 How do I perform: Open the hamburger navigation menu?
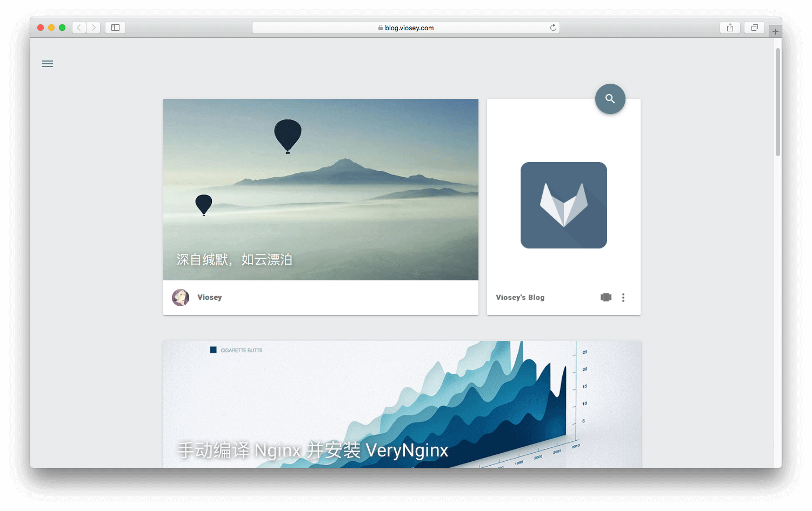[x=48, y=64]
